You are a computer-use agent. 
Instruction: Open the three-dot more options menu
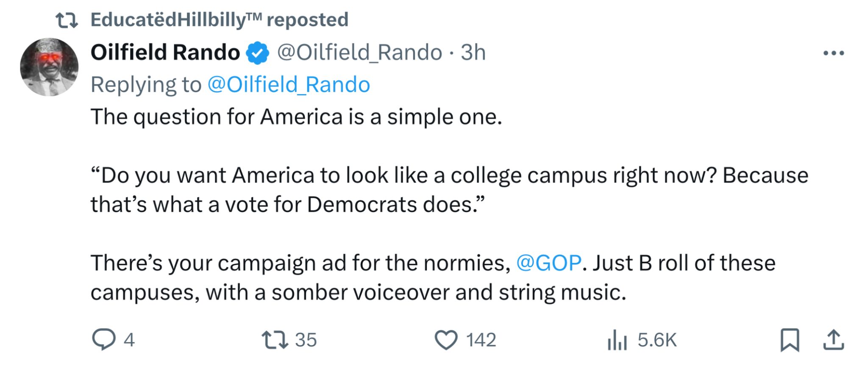[x=833, y=53]
